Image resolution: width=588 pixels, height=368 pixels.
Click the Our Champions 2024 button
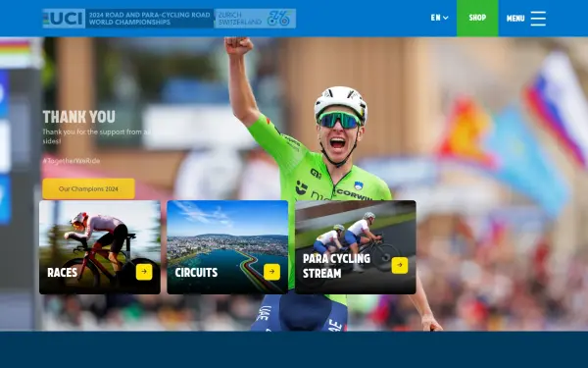click(88, 188)
